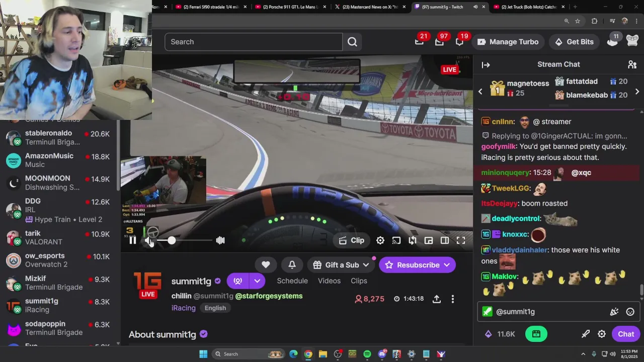Open MOONMOON channel in sidebar

(60, 183)
